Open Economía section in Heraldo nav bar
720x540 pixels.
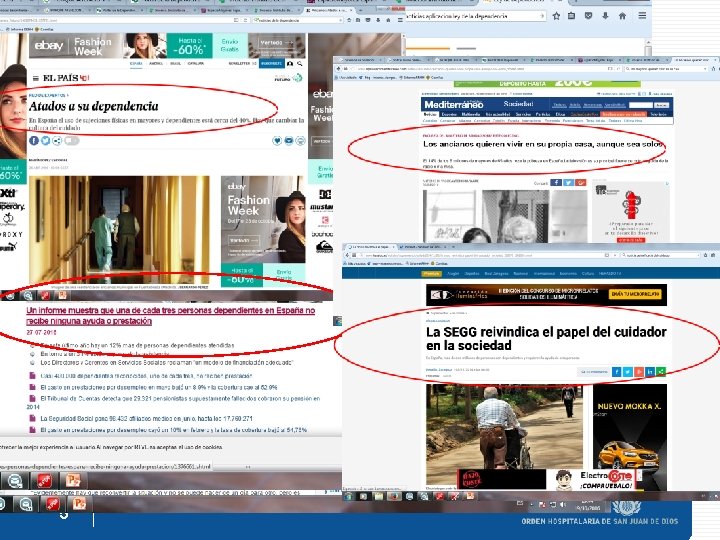568,273
